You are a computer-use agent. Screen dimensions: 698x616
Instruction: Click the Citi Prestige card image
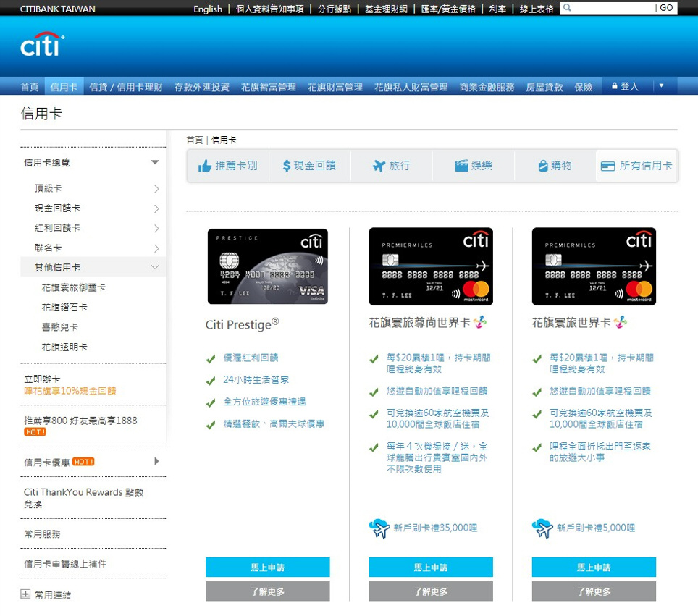267,266
